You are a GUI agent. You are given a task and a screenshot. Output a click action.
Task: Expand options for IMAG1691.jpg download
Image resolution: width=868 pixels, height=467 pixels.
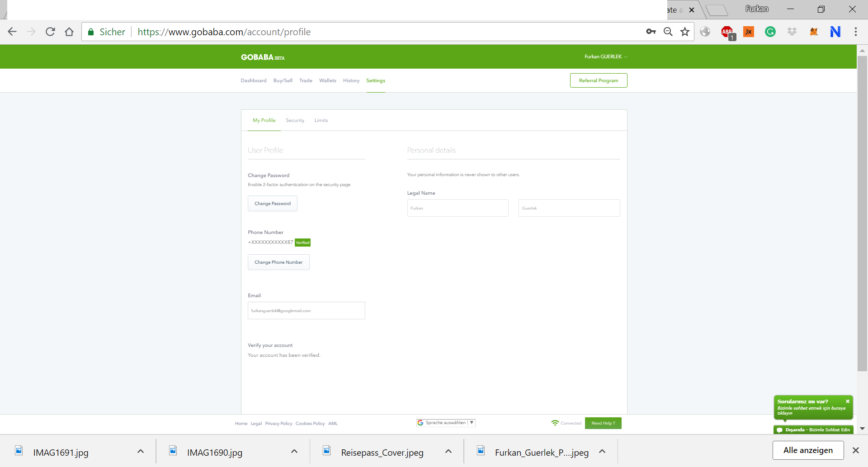pyautogui.click(x=141, y=451)
